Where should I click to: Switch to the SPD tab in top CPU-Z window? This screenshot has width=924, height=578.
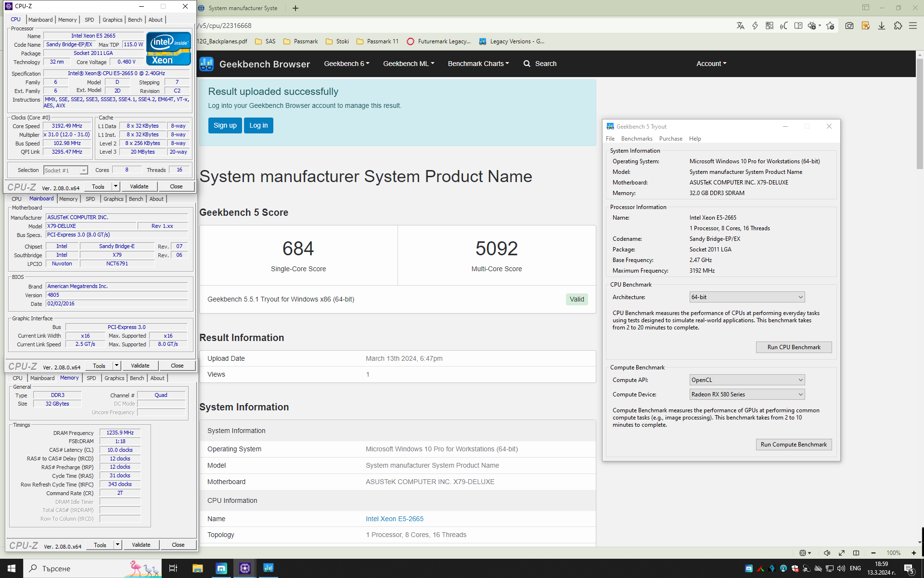pyautogui.click(x=90, y=20)
